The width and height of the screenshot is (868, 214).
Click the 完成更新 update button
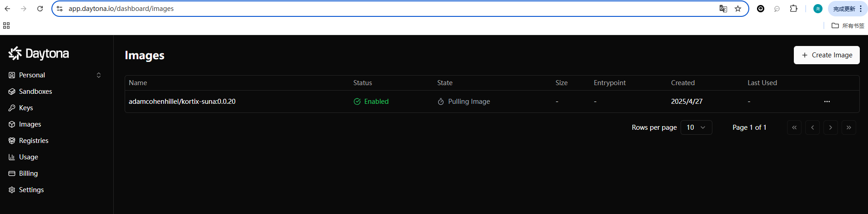click(x=848, y=9)
